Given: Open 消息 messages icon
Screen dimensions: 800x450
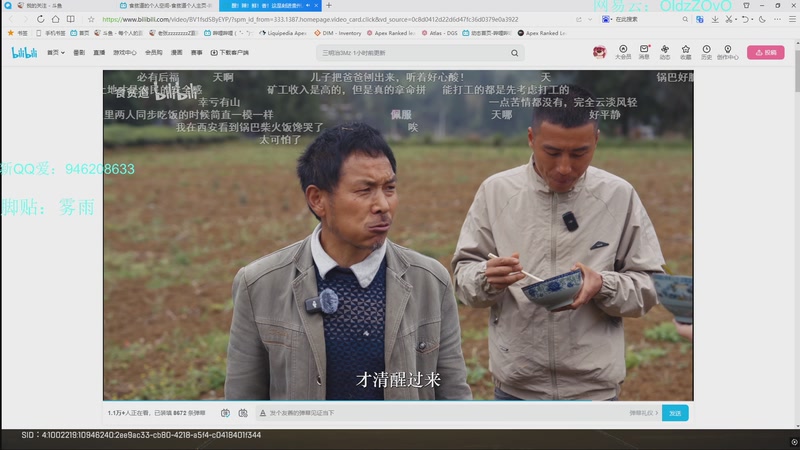Looking at the screenshot, I should 644,52.
